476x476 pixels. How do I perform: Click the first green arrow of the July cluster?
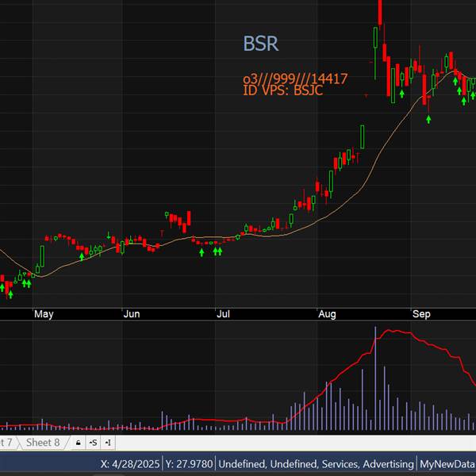(x=202, y=252)
